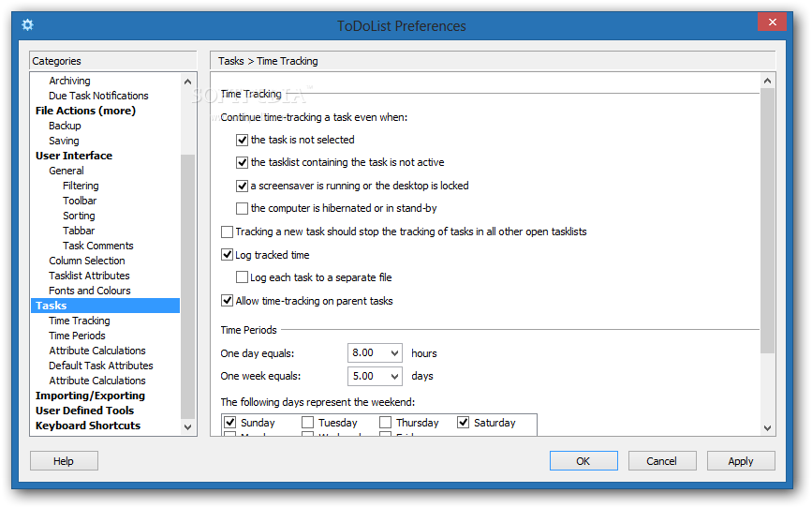The width and height of the screenshot is (812, 508).
Task: Select Archiving in the categories list
Action: (x=69, y=81)
